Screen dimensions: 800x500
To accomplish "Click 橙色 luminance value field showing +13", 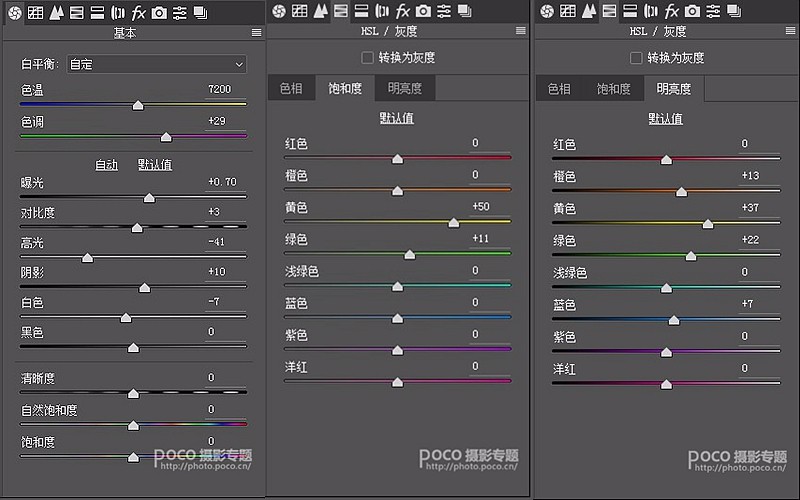I will 759,176.
